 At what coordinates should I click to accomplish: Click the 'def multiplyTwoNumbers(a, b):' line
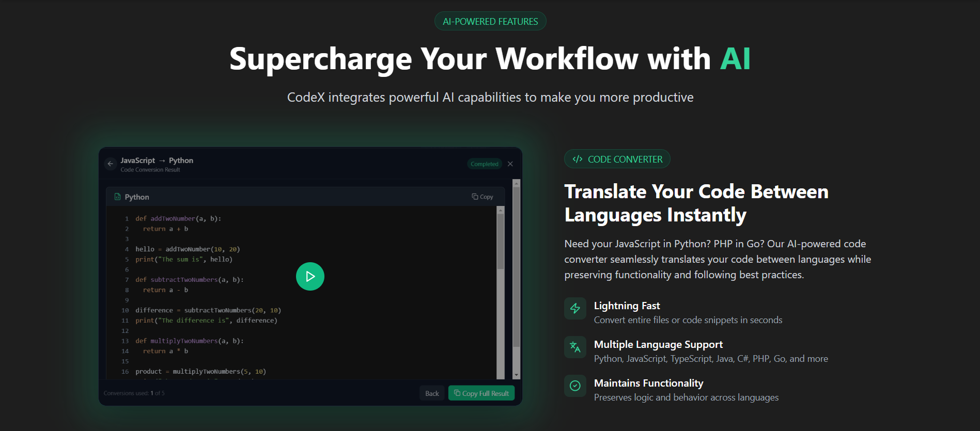(190, 341)
